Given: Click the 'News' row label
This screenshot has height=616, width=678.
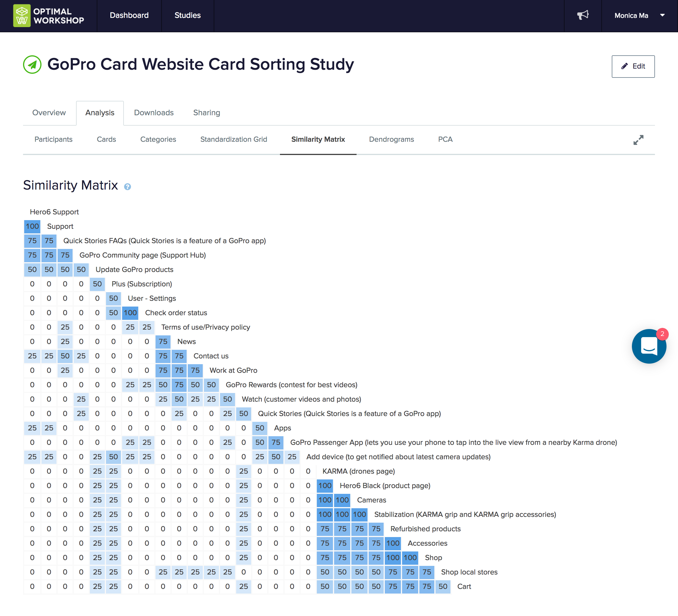Looking at the screenshot, I should coord(187,341).
